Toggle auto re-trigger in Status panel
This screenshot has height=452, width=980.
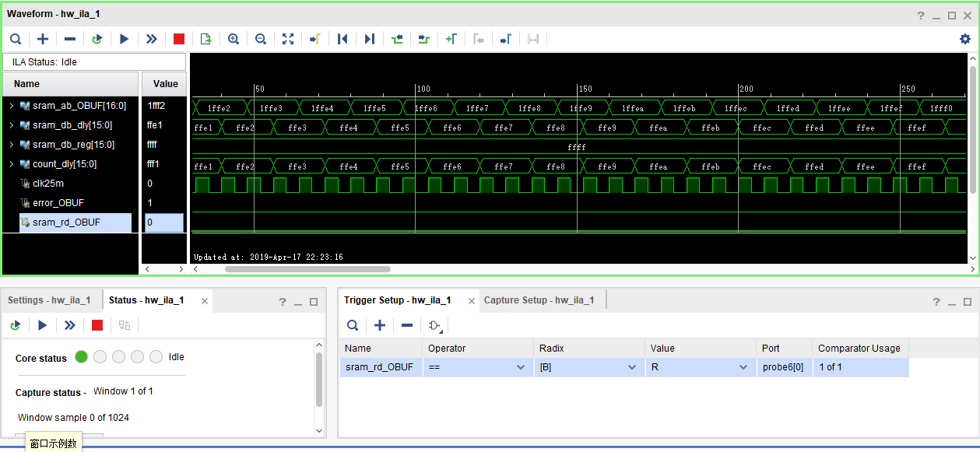15,325
